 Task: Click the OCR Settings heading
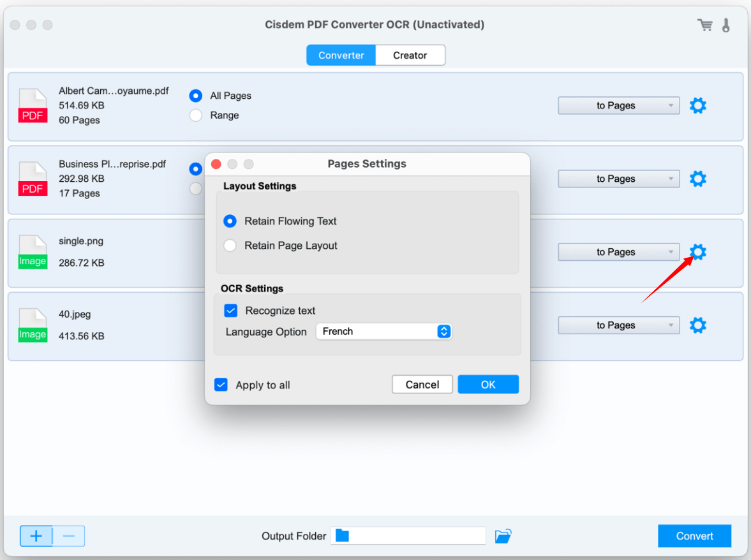click(252, 289)
